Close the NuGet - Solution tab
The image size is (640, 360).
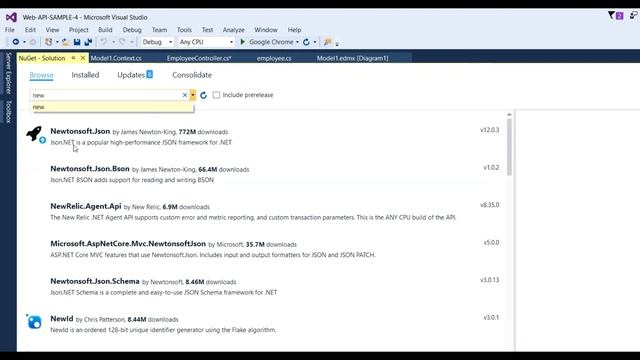tap(83, 58)
